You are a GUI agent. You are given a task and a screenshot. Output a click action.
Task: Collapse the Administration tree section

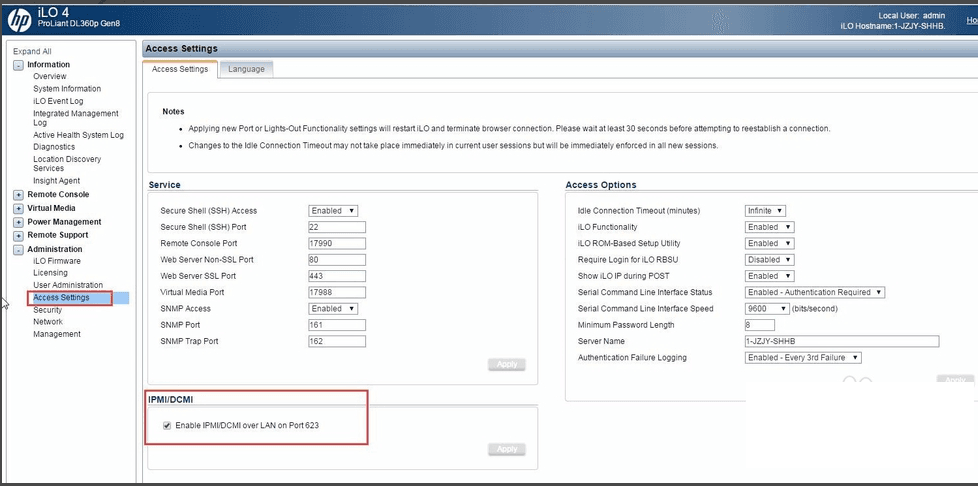pyautogui.click(x=19, y=250)
